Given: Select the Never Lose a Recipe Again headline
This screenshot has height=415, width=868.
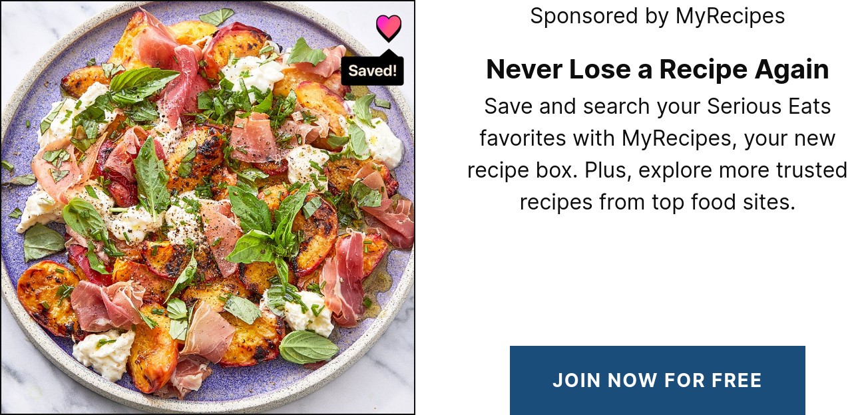Looking at the screenshot, I should (658, 69).
